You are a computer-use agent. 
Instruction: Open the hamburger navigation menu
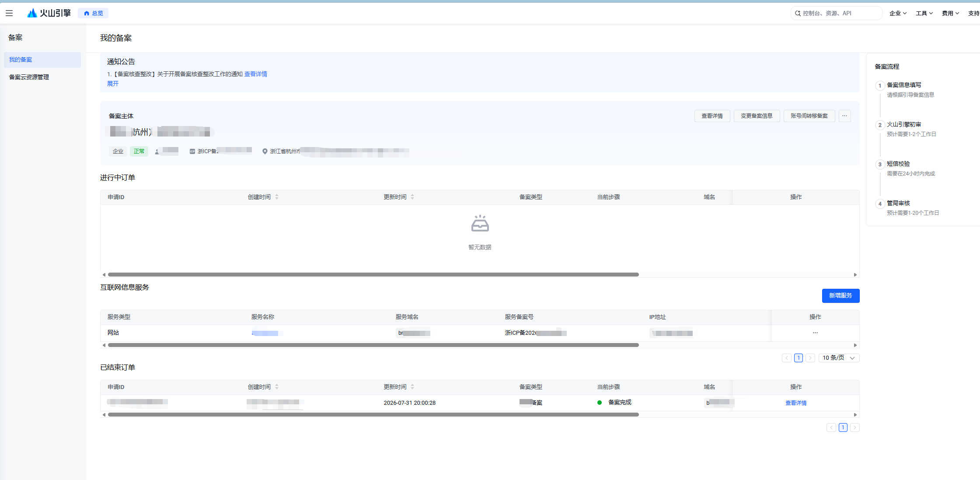tap(9, 13)
